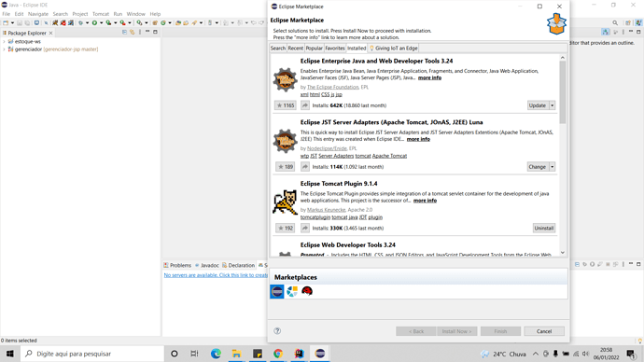Share the Eclipse Tomcat Plugin entry
The width and height of the screenshot is (644, 362).
pyautogui.click(x=305, y=229)
